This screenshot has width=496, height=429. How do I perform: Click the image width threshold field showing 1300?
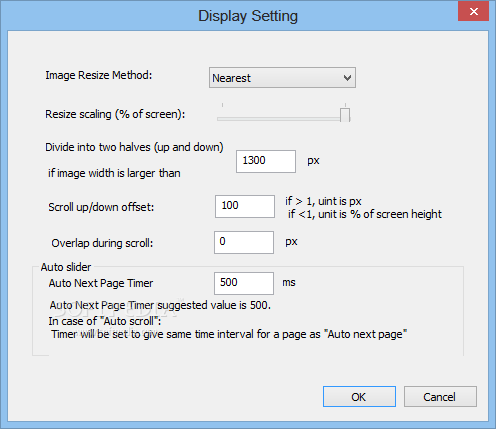pos(266,161)
